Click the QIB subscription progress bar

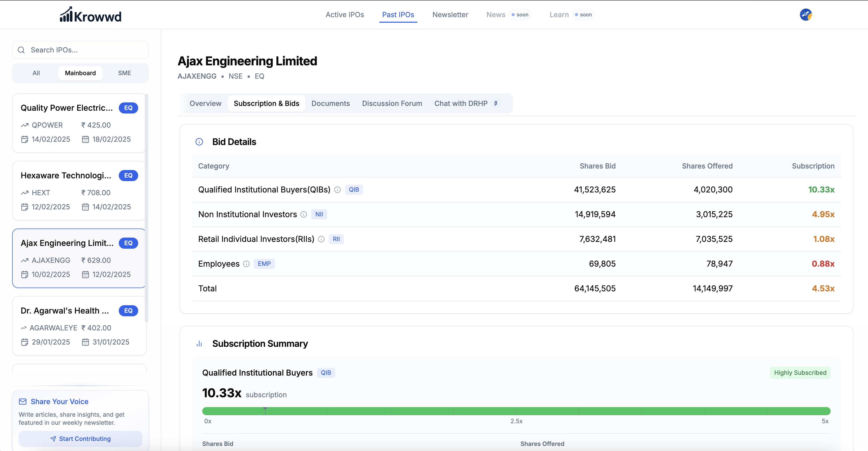[x=516, y=411]
